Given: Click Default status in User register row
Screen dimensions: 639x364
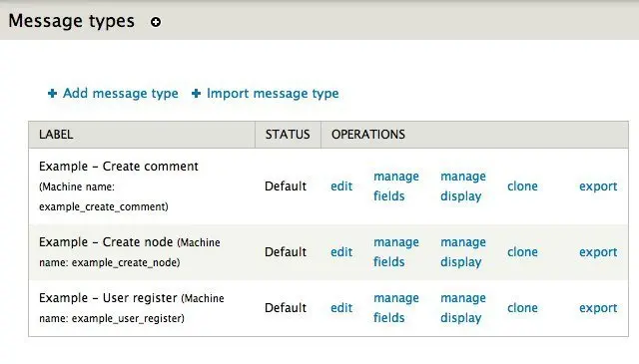Looking at the screenshot, I should [x=286, y=308].
